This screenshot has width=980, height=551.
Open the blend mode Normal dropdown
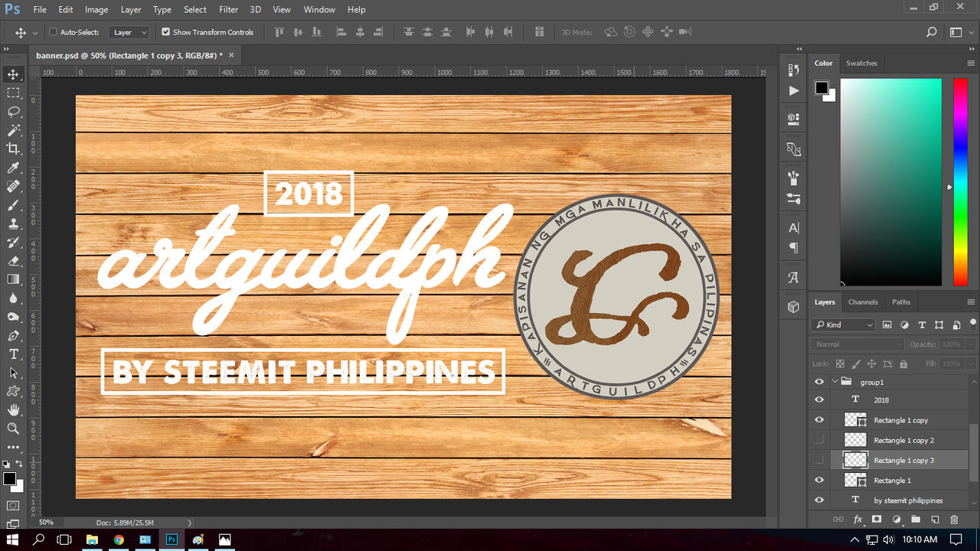[x=857, y=344]
